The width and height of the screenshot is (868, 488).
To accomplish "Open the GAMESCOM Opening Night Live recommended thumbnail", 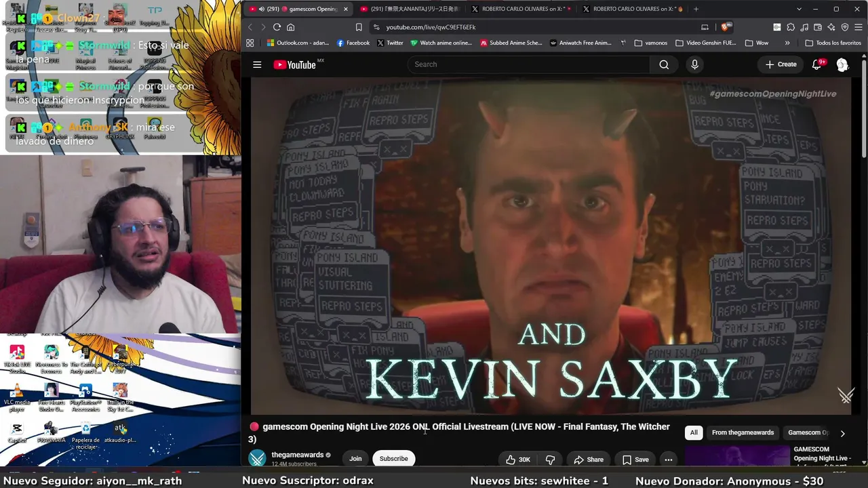I will [737, 455].
